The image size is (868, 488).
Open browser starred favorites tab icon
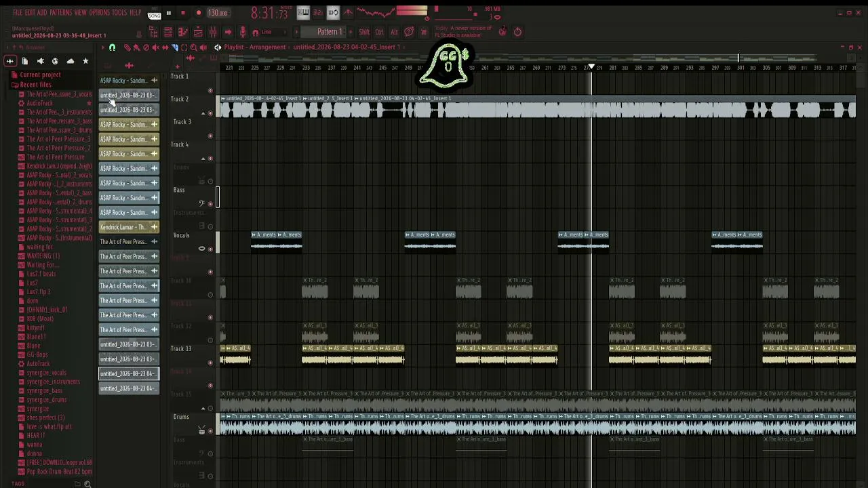point(85,61)
